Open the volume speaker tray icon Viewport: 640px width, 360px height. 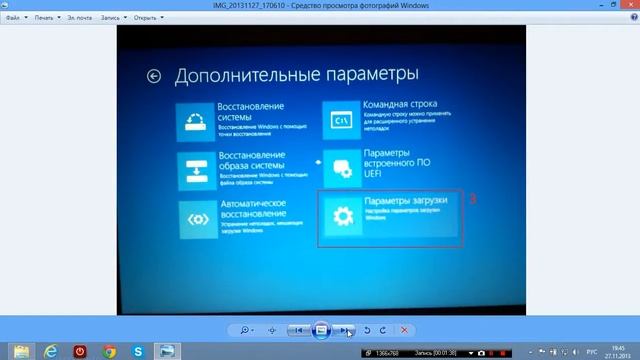pyautogui.click(x=576, y=352)
